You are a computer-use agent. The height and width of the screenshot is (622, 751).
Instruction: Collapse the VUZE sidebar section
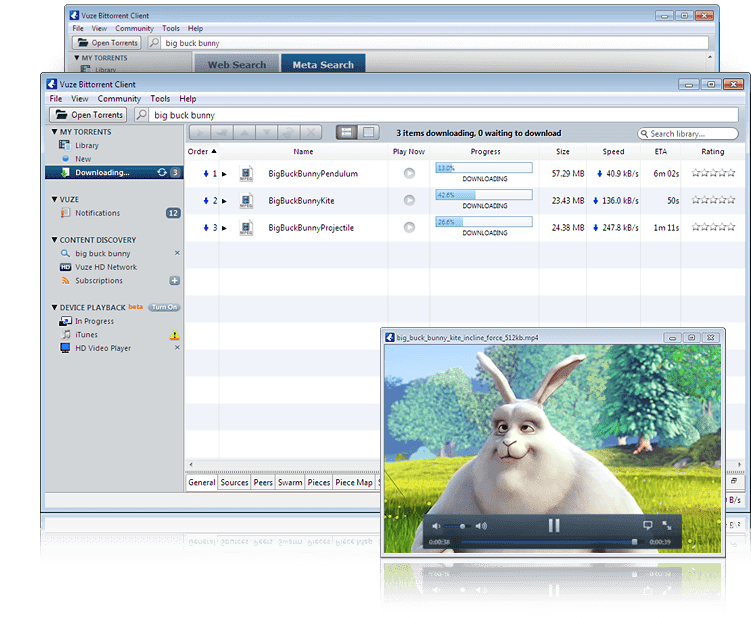(x=54, y=199)
